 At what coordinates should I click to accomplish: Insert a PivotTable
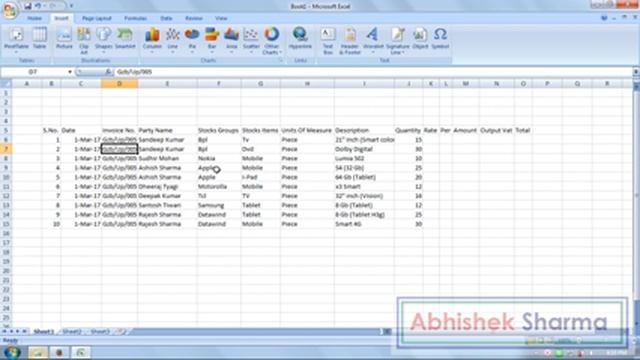pyautogui.click(x=16, y=40)
